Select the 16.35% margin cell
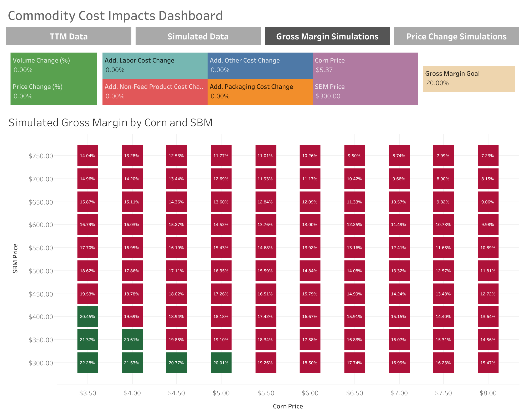525x420 pixels. click(x=221, y=271)
